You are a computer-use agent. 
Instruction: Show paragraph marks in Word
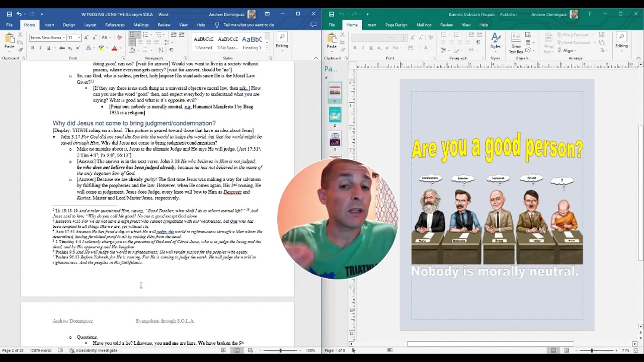point(171,50)
